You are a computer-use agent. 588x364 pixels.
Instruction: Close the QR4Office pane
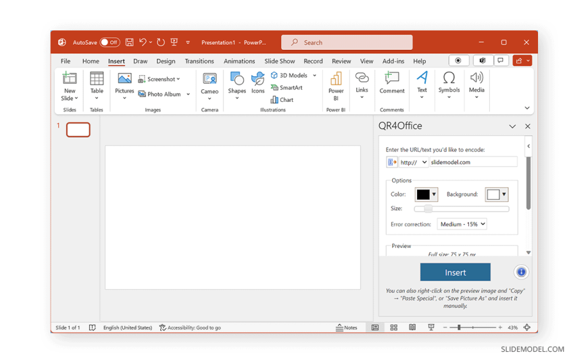click(528, 126)
